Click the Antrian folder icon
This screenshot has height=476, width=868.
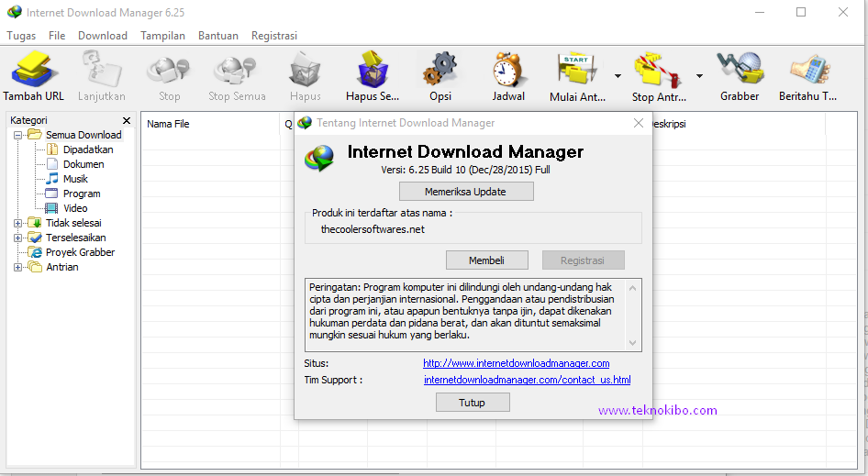(35, 267)
